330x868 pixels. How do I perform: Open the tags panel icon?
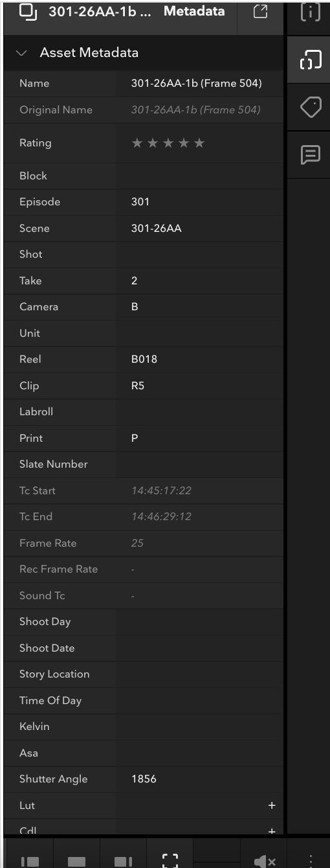(309, 108)
